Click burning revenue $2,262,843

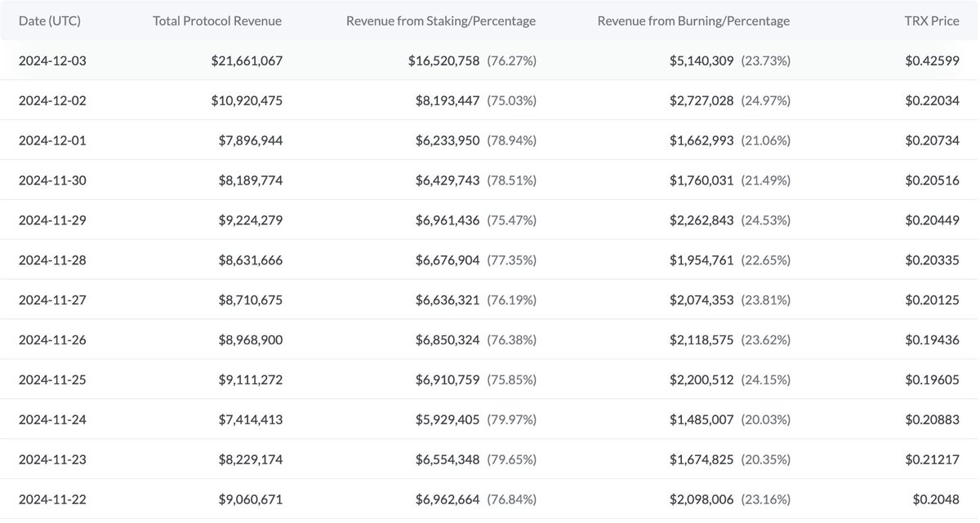click(702, 220)
